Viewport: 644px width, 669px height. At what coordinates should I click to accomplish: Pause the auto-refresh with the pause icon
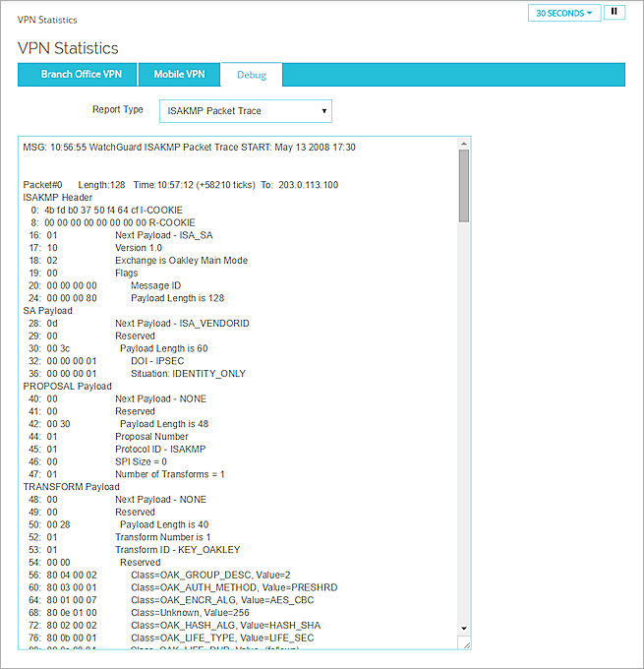click(615, 13)
